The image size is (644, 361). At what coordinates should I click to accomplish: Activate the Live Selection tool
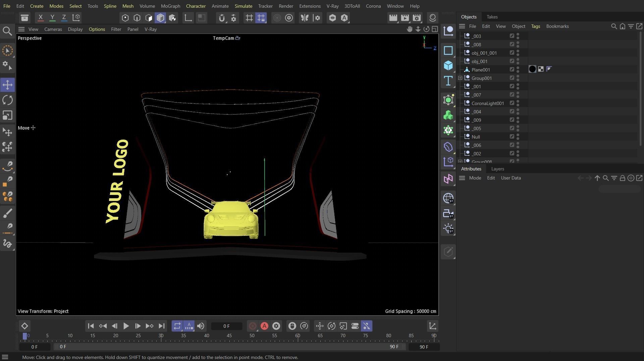[x=7, y=51]
